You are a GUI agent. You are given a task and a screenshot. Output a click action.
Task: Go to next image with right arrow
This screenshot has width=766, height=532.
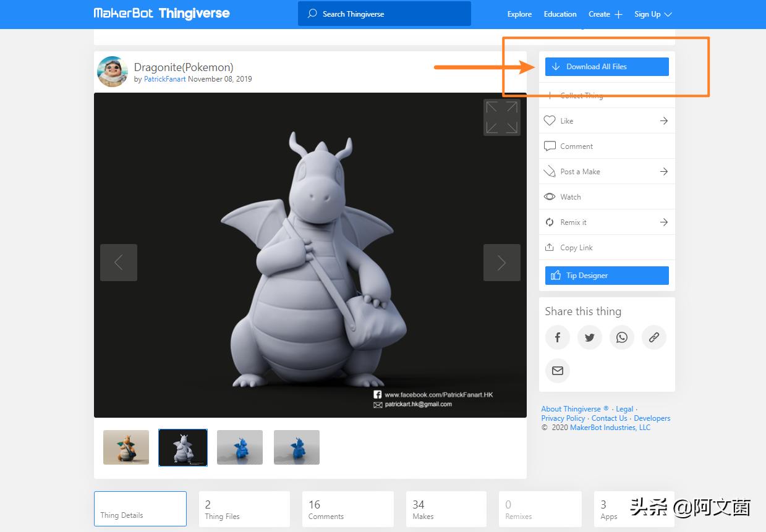coord(501,263)
